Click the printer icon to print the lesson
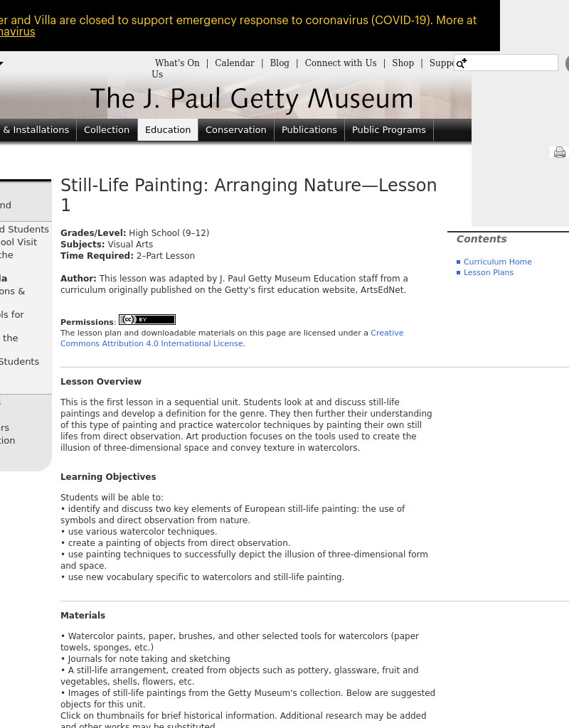Screen dimensions: 569x728 click(559, 152)
